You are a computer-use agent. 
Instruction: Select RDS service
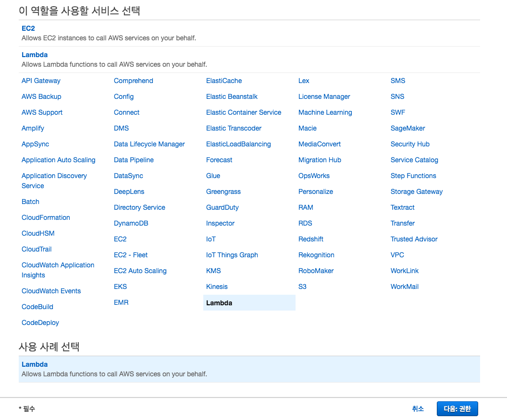click(x=305, y=223)
